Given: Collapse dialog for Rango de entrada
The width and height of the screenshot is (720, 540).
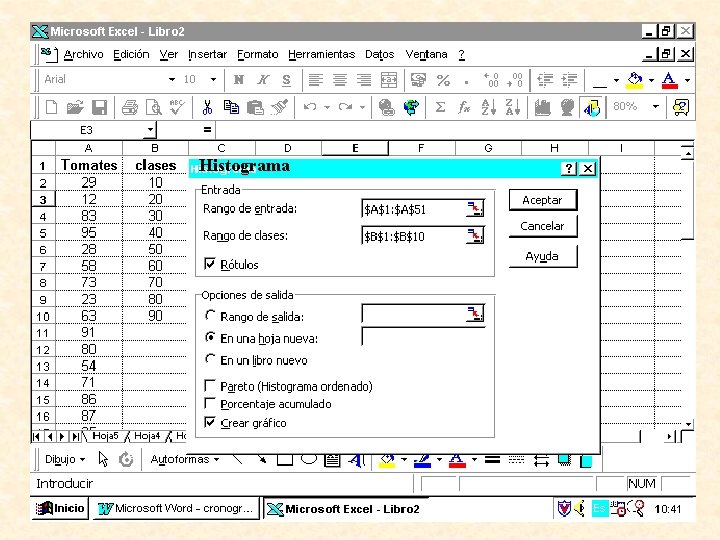Looking at the screenshot, I should point(475,209).
